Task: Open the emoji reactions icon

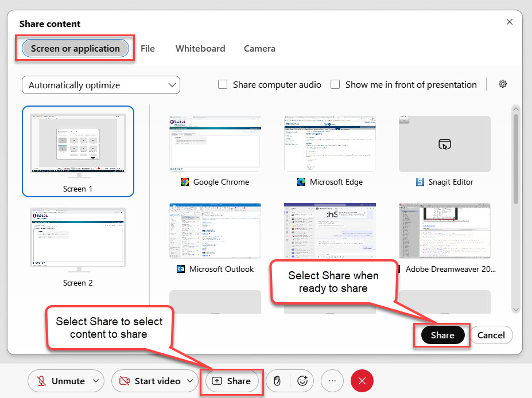Action: coord(303,381)
